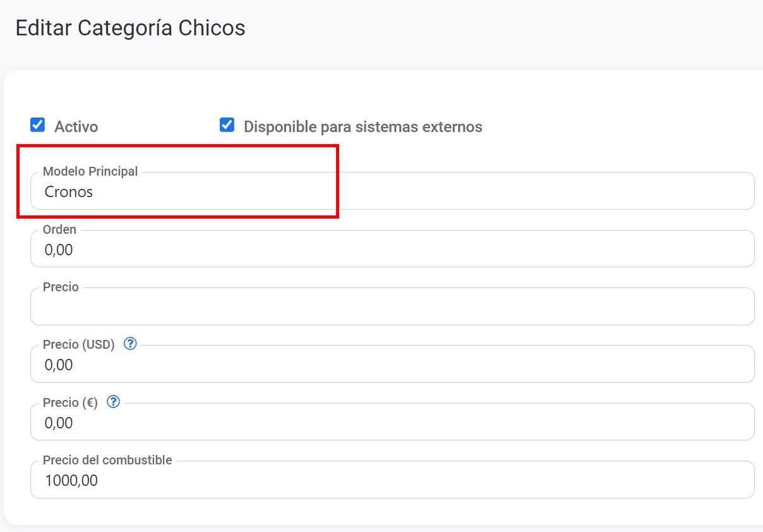This screenshot has width=763, height=532.
Task: Click the "Disponible para sistemas externos" label text
Action: (363, 127)
